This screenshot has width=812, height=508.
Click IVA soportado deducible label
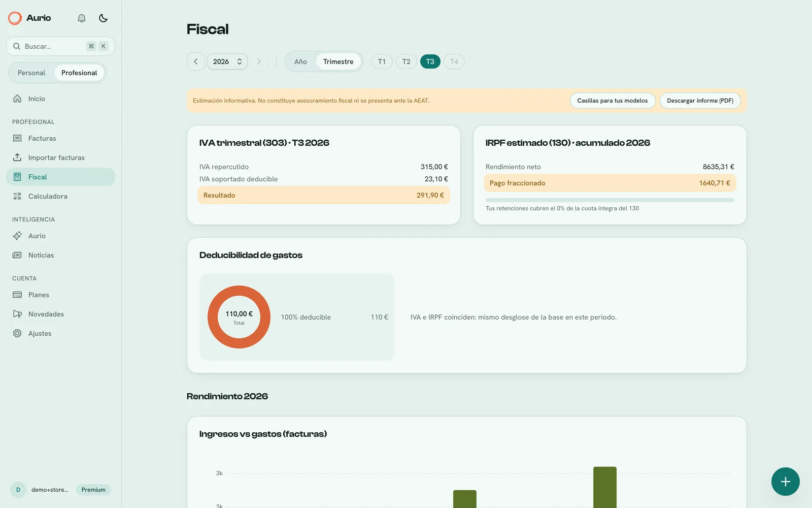(x=239, y=179)
